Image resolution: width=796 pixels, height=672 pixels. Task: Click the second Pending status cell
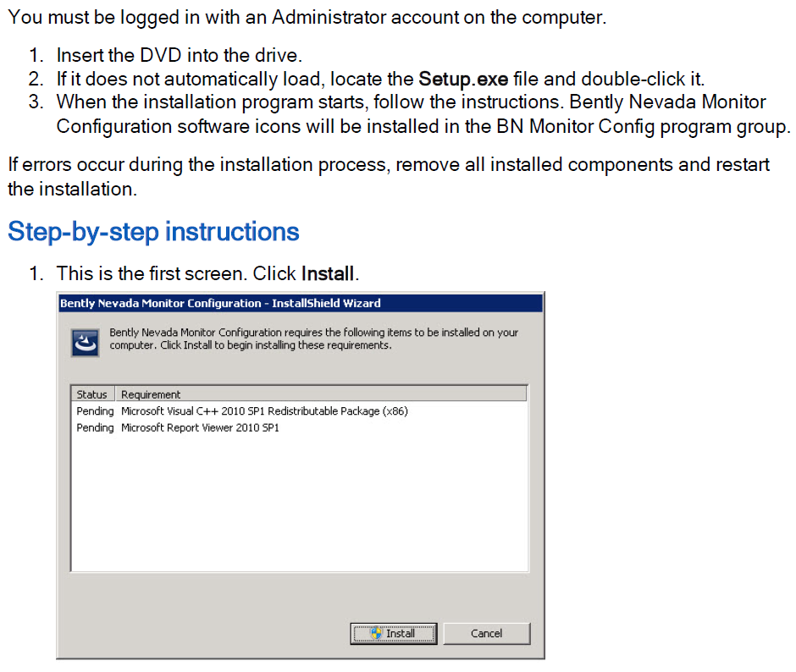tap(95, 428)
